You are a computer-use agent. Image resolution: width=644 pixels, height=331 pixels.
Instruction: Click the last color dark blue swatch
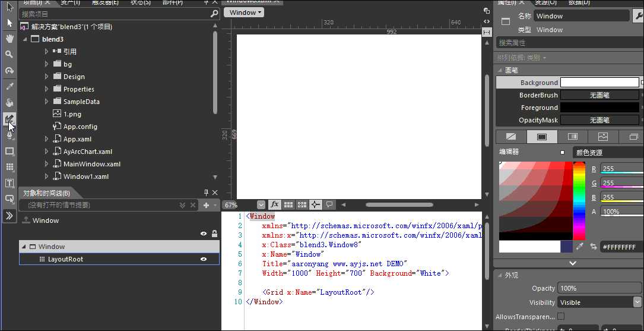[x=567, y=247]
